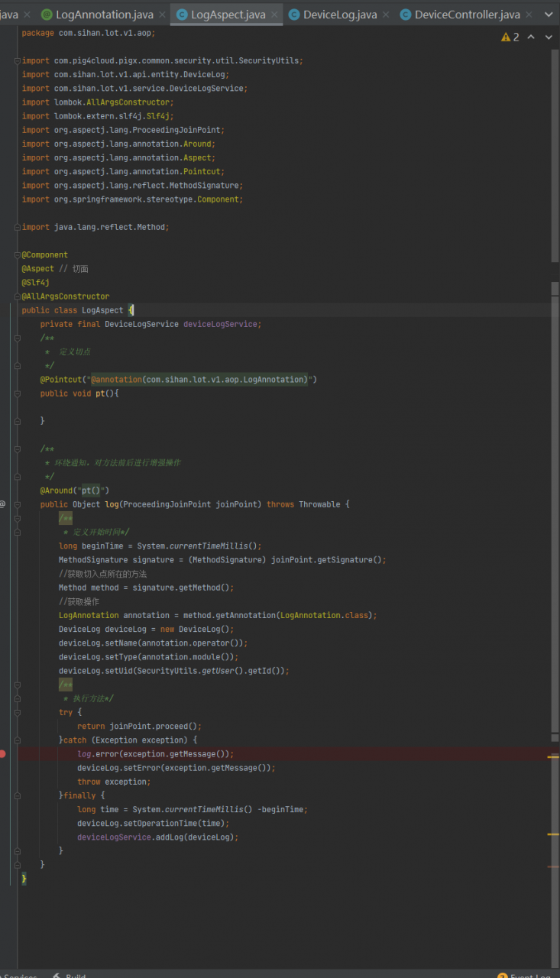Collapse the pt() method fold marker

[x=17, y=393]
